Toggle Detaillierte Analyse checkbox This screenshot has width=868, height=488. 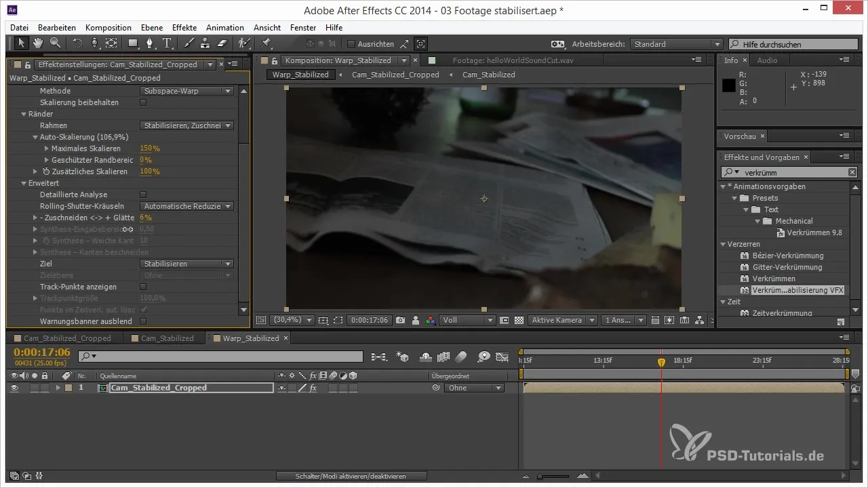143,195
